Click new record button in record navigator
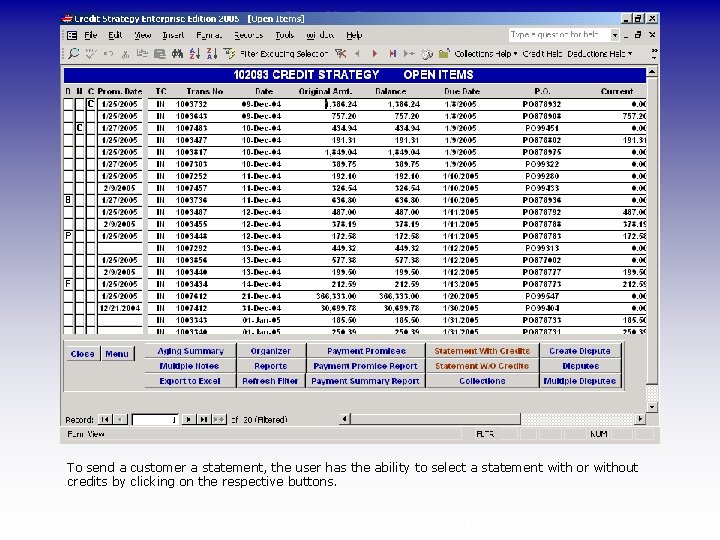Screen dimensions: 720x540 point(219,419)
